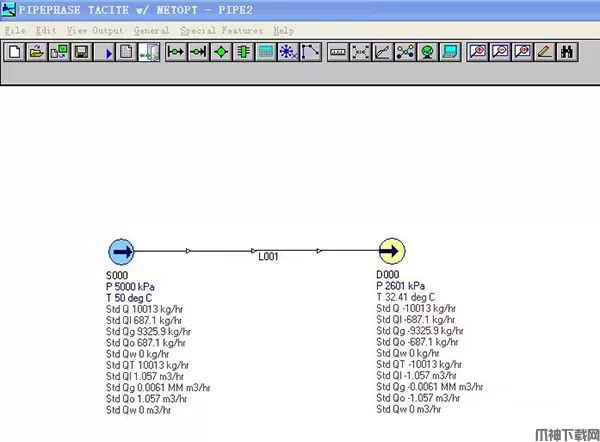Viewport: 600px width, 442px height.
Task: Open the Special Features menu
Action: coord(222,31)
